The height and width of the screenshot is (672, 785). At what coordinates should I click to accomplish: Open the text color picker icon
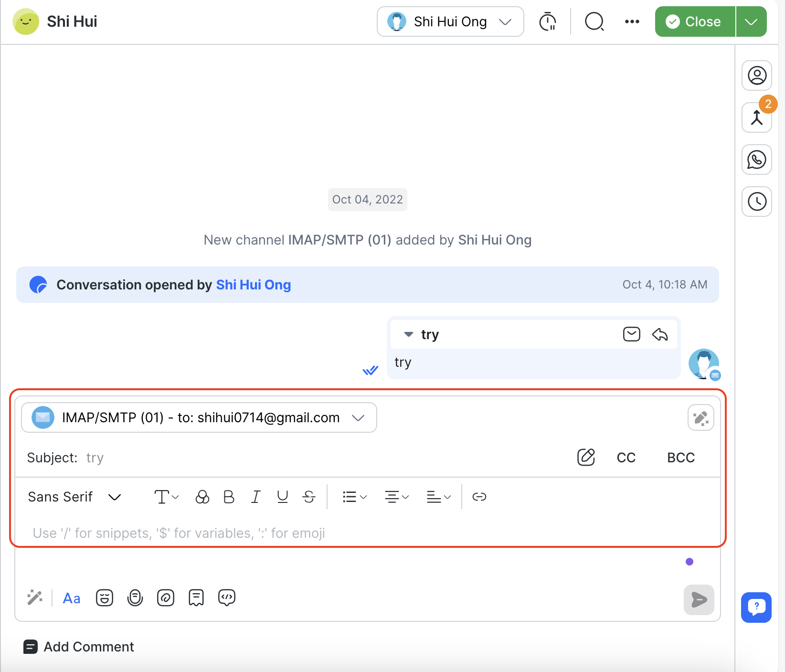(202, 497)
